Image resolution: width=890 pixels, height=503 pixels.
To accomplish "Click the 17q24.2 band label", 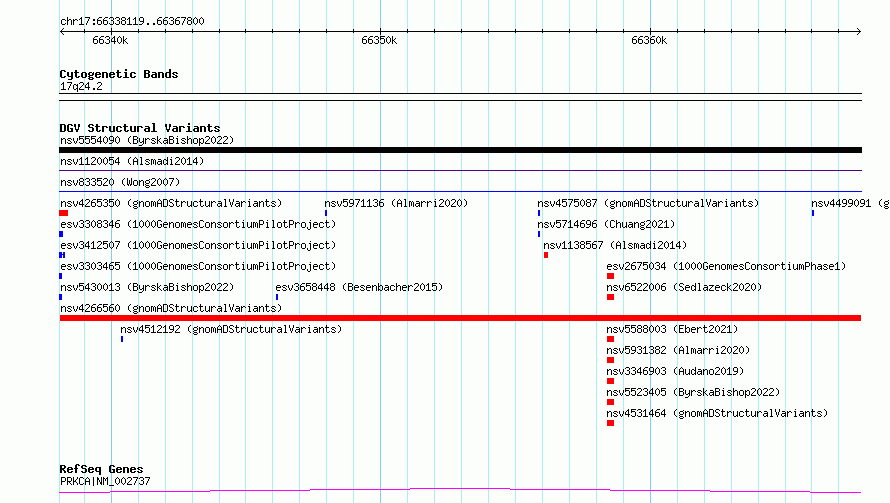I will 81,86.
